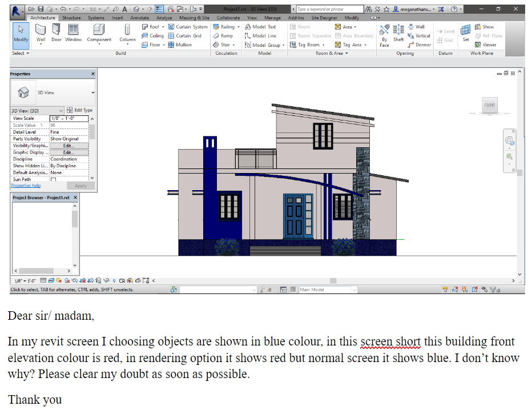Open the Floor dropdown arrow
The image size is (532, 410).
point(163,45)
